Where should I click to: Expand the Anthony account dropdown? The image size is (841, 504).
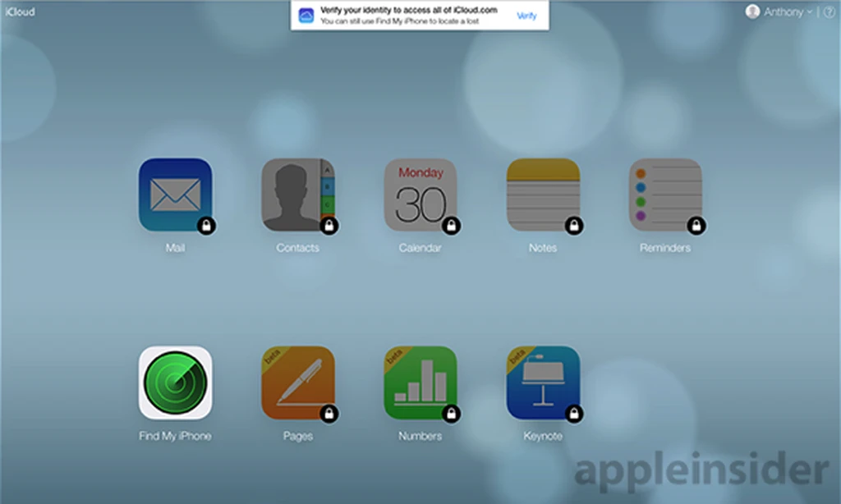pos(788,11)
